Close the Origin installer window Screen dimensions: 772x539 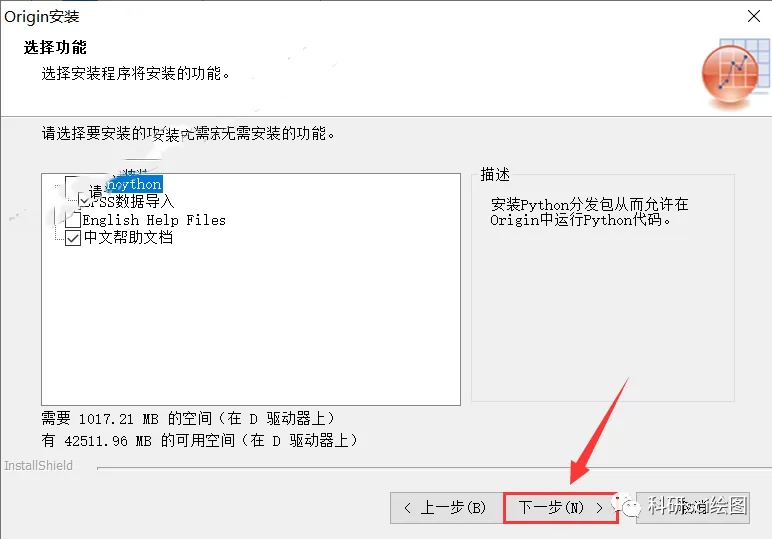point(753,16)
